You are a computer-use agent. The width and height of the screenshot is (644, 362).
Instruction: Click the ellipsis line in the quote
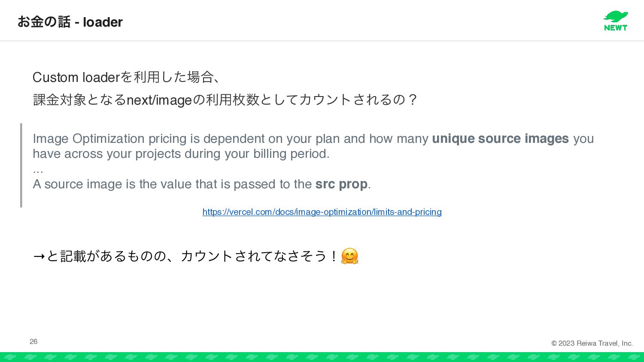(x=38, y=171)
